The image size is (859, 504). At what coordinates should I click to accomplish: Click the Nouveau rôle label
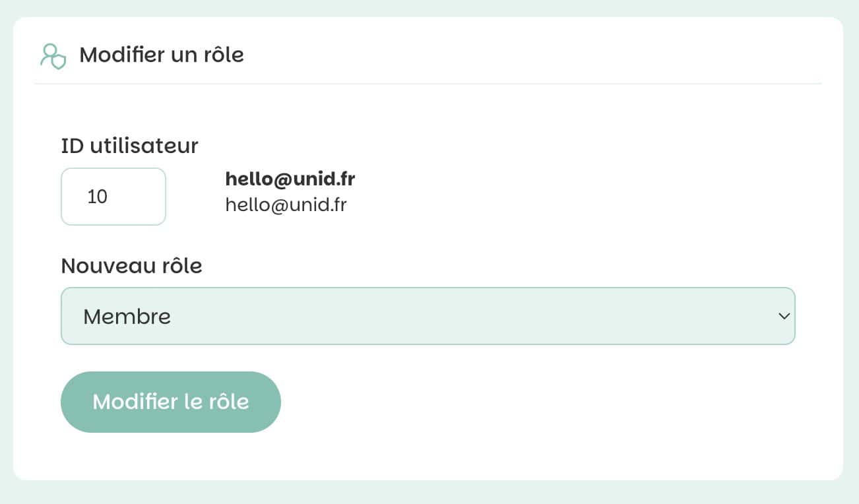coord(131,266)
